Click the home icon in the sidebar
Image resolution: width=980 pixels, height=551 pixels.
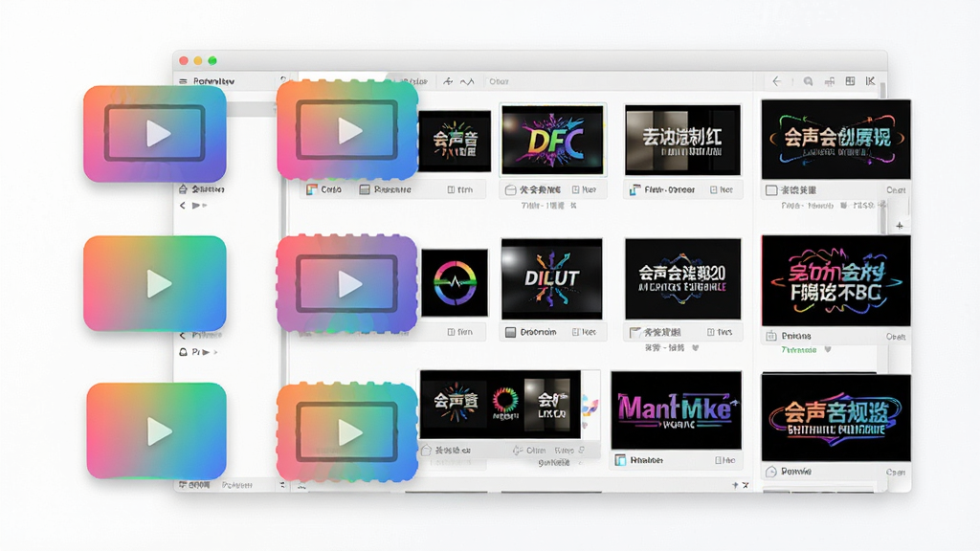tap(183, 188)
